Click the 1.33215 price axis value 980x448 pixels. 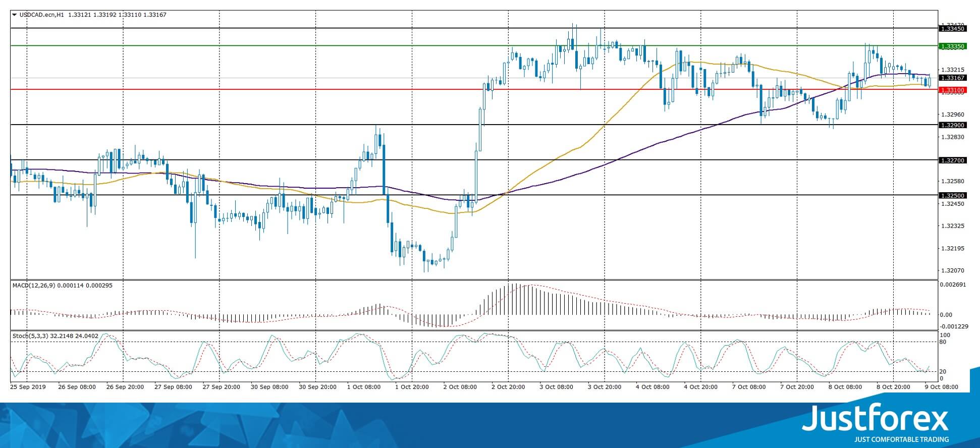953,70
